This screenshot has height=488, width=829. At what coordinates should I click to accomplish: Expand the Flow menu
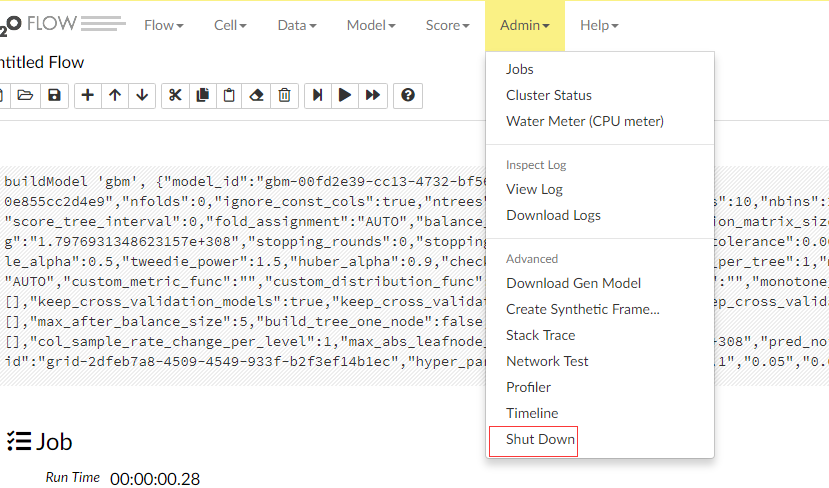point(163,25)
